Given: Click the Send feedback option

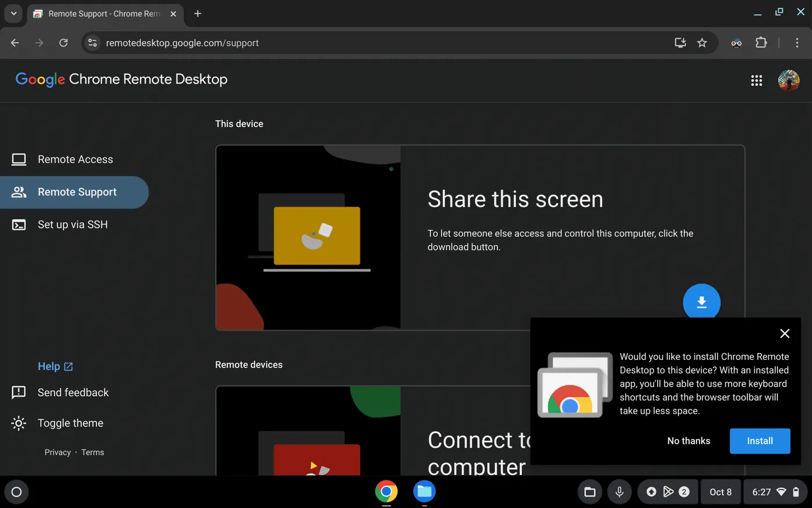Looking at the screenshot, I should point(73,392).
